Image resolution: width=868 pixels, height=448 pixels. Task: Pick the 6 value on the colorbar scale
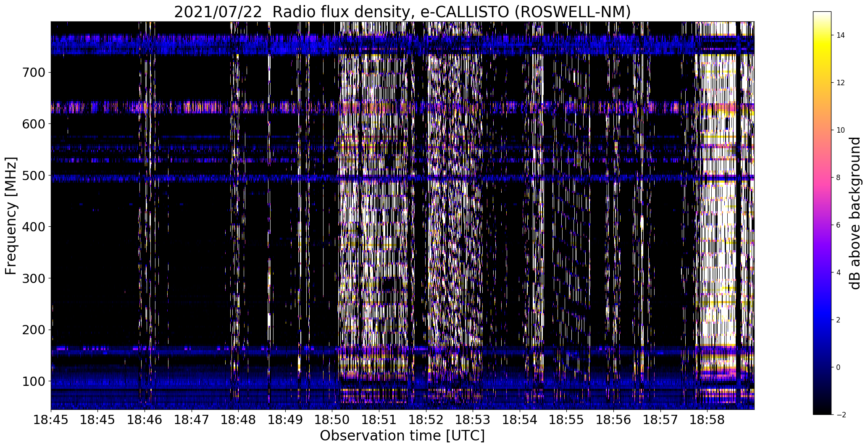pos(839,225)
